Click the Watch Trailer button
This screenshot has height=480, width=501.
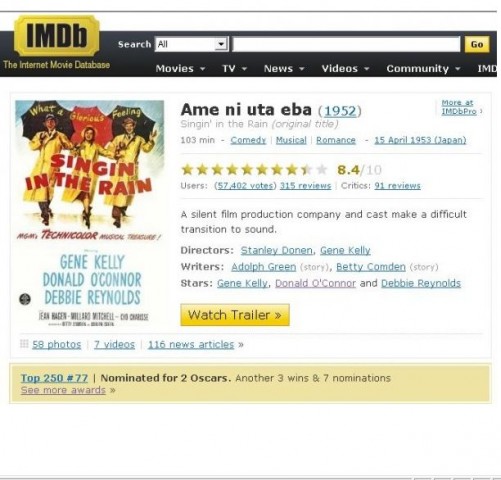coord(235,315)
